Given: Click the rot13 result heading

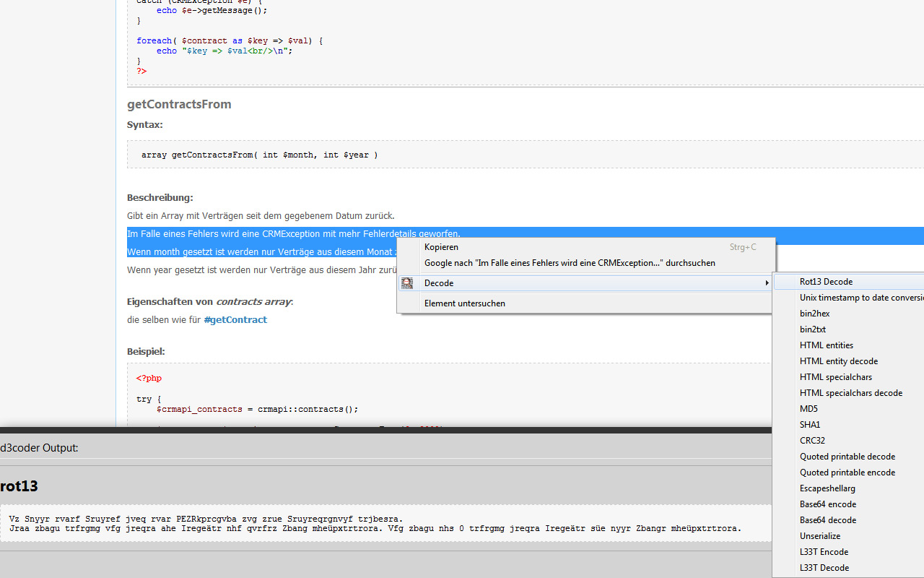Looking at the screenshot, I should pyautogui.click(x=19, y=486).
